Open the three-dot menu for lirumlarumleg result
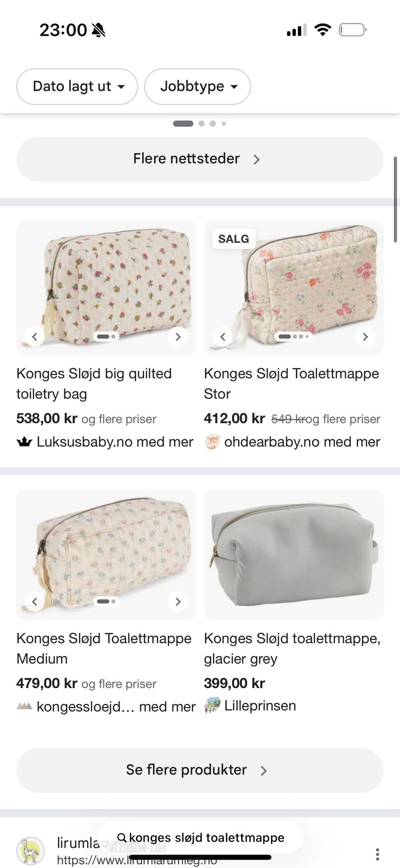Viewport: 400px width, 868px height. click(377, 854)
